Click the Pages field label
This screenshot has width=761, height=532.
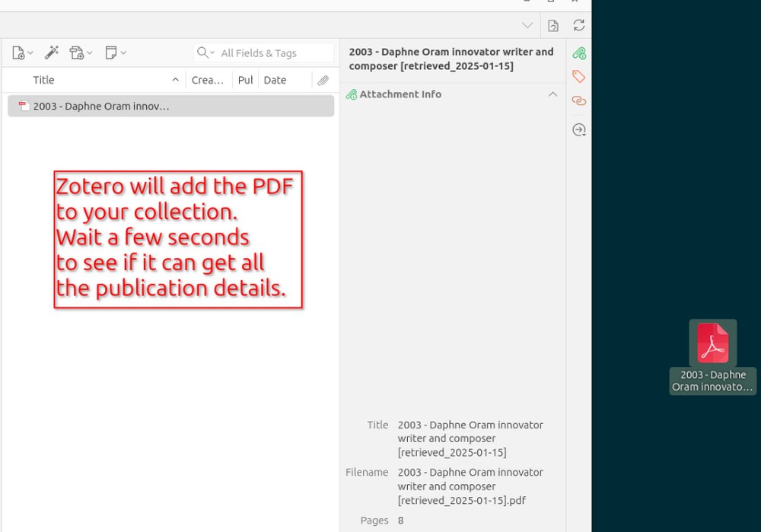[374, 521]
